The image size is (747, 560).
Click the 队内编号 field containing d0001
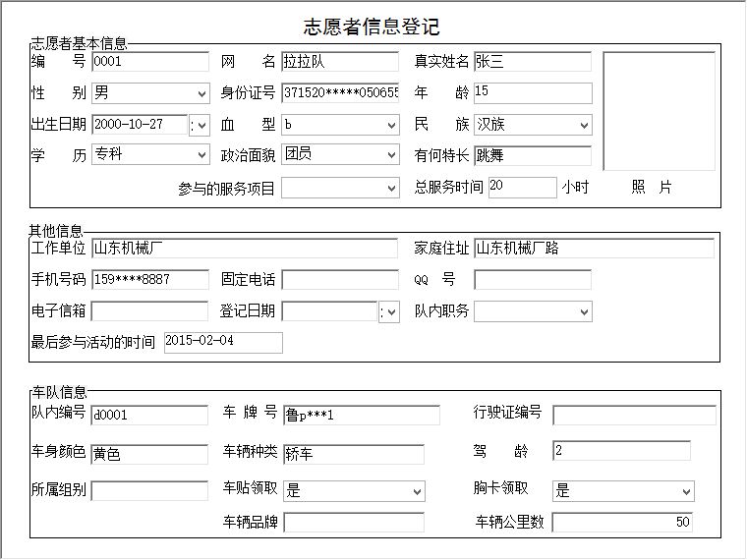(149, 415)
